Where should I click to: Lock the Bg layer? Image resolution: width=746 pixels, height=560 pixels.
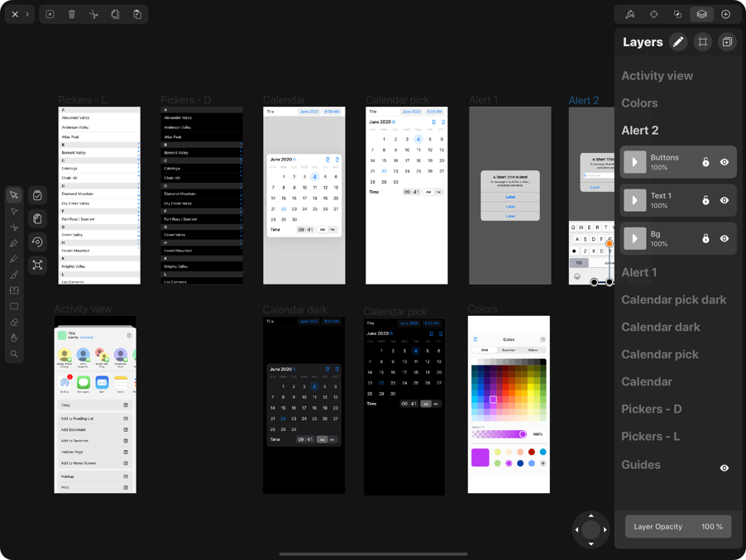[705, 238]
